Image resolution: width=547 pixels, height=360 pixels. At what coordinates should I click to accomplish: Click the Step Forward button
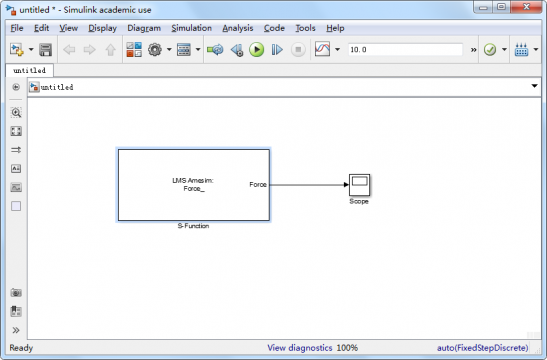[277, 50]
